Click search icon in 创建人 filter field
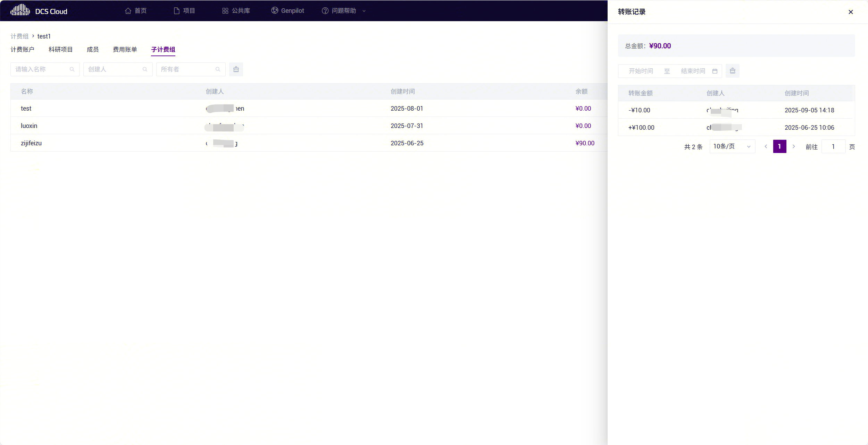 pyautogui.click(x=145, y=69)
